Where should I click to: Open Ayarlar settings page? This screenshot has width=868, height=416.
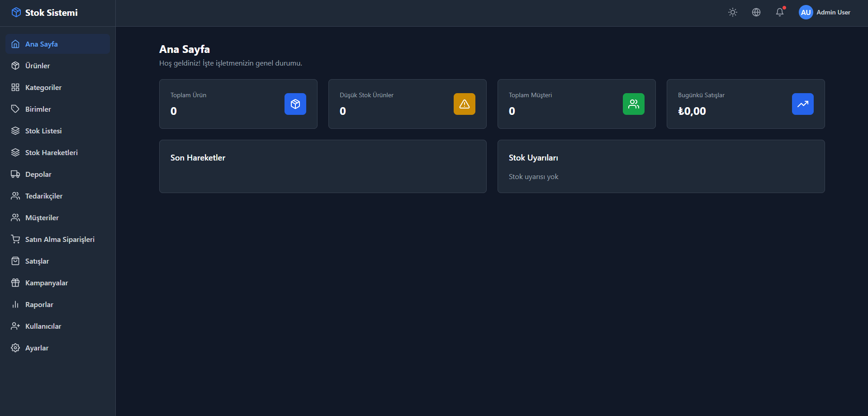coord(57,348)
